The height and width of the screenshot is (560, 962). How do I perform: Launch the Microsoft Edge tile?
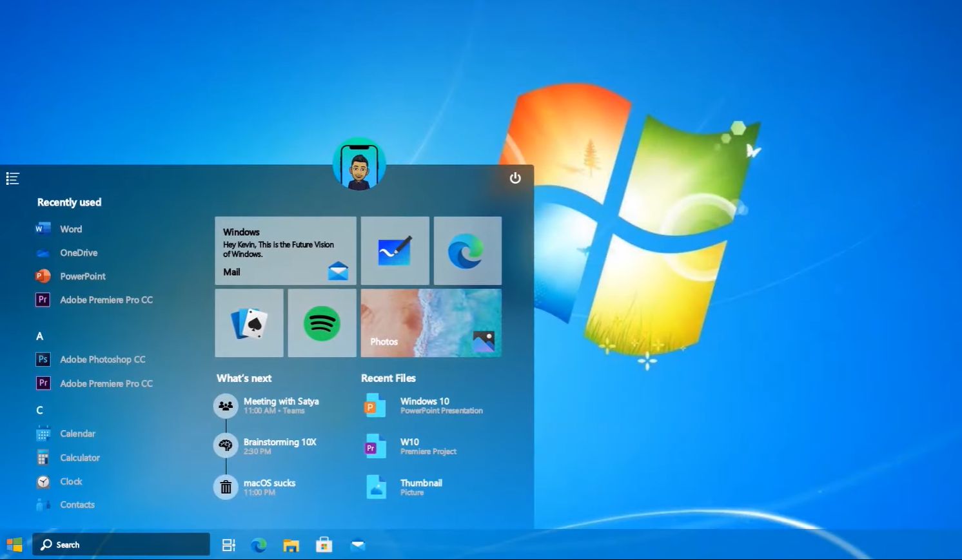[467, 251]
